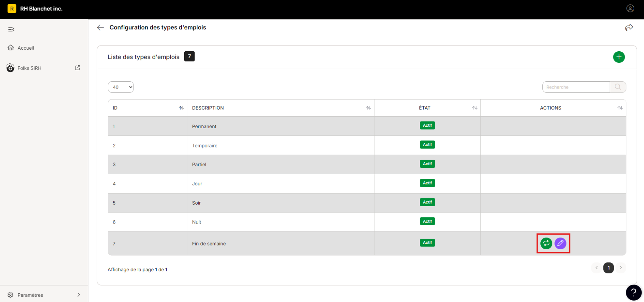The width and height of the screenshot is (644, 302).
Task: Click the Actif badge in Permanent row
Action: (427, 125)
